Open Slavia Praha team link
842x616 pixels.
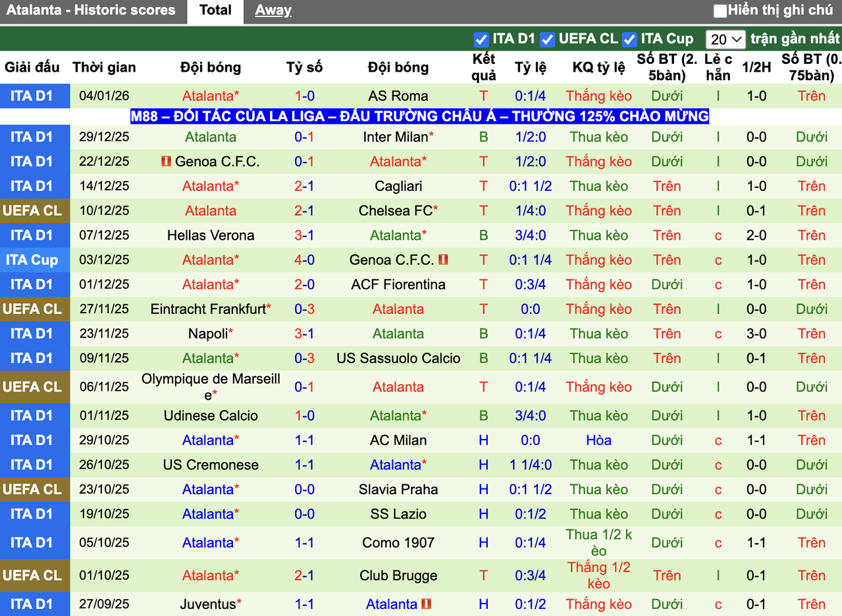[x=398, y=490]
